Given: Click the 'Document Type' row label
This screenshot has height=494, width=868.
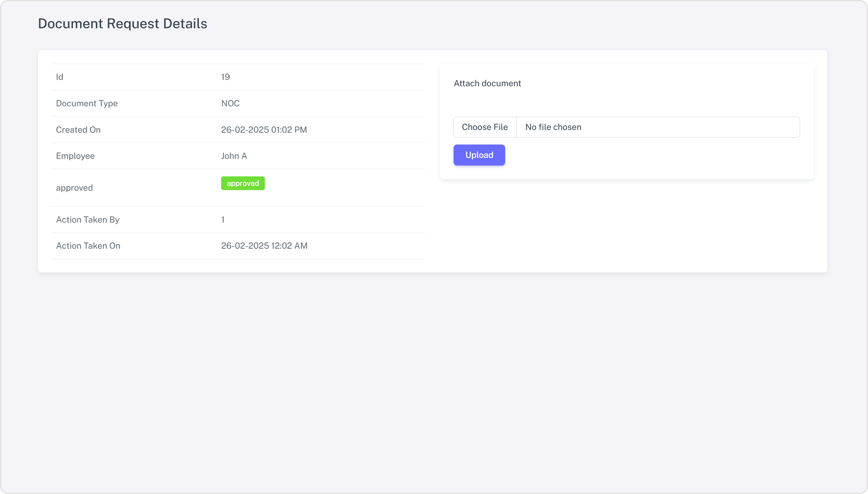Looking at the screenshot, I should tap(87, 103).
